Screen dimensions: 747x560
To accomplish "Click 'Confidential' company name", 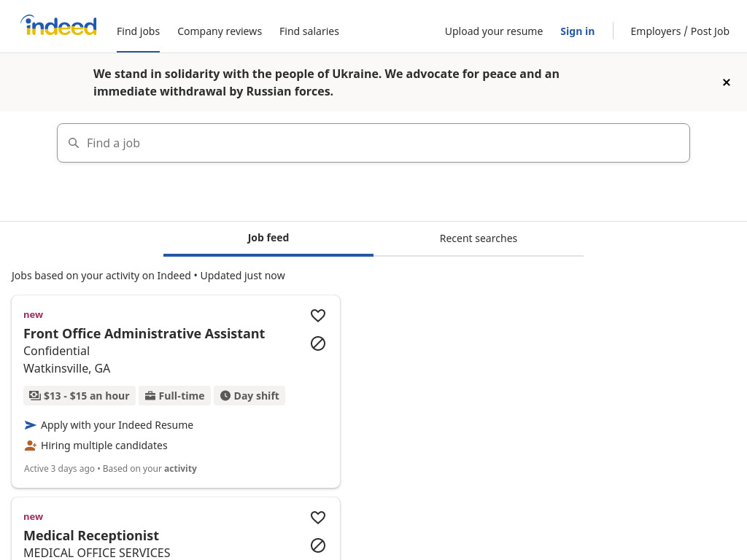I will click(57, 351).
